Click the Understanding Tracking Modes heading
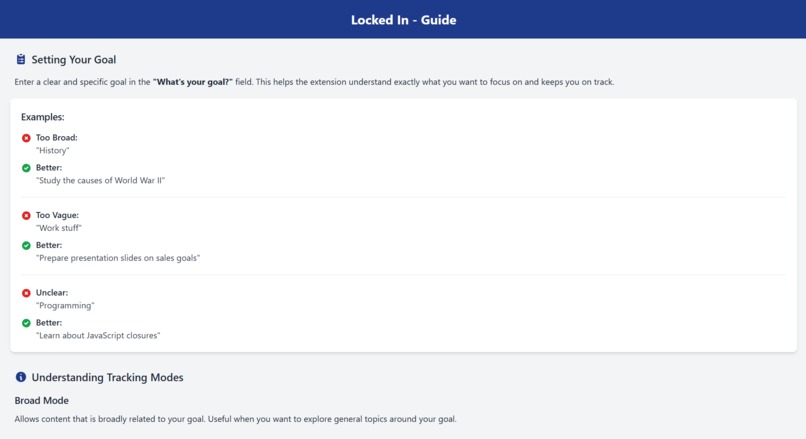The width and height of the screenshot is (806, 439). (107, 377)
